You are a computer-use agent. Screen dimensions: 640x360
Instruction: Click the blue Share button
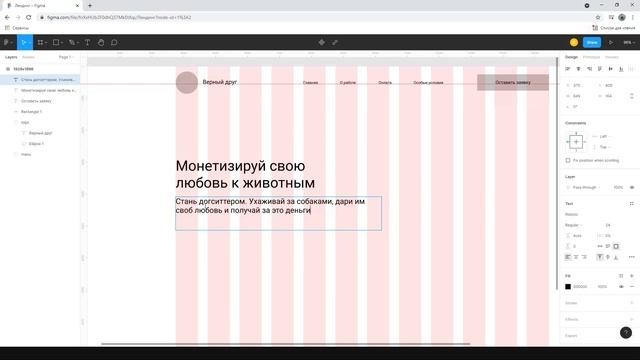click(592, 42)
